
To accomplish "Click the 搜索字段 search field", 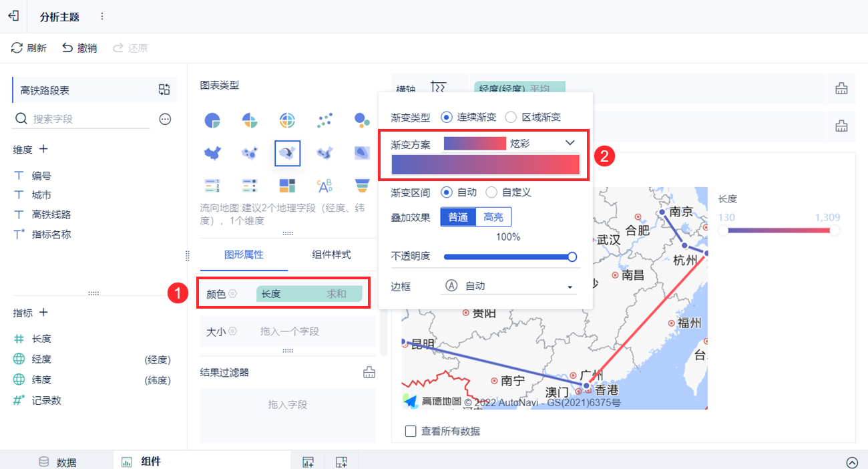I will coord(81,119).
